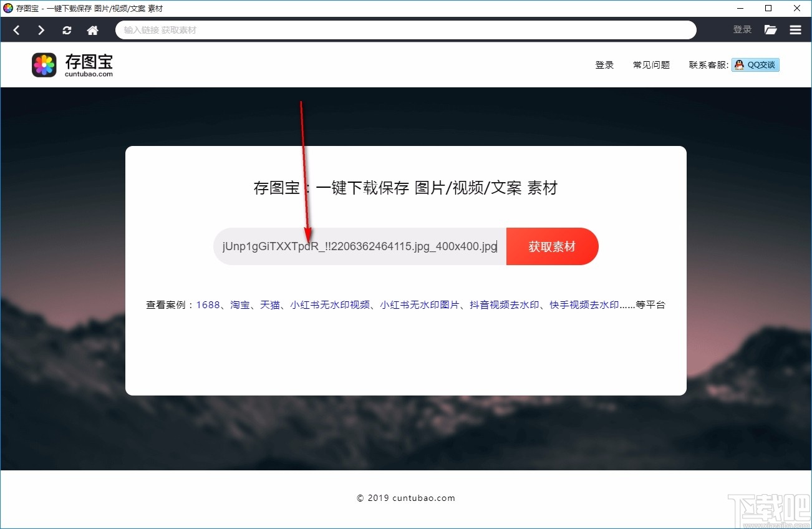This screenshot has height=529, width=812.
Task: Open the folder icon next to 登录
Action: click(770, 29)
